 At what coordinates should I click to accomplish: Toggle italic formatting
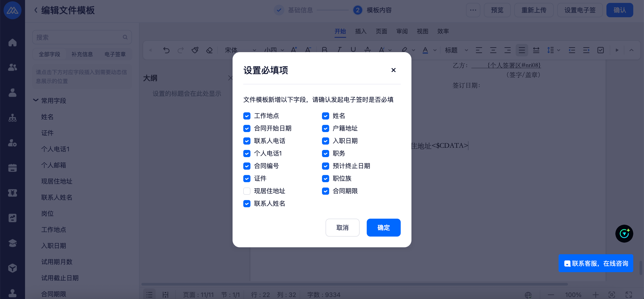(x=339, y=50)
